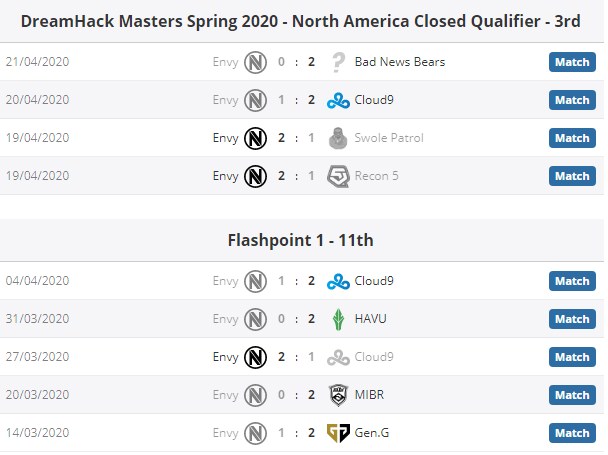
Task: View Match for Envy vs Gen.G
Action: (x=572, y=433)
